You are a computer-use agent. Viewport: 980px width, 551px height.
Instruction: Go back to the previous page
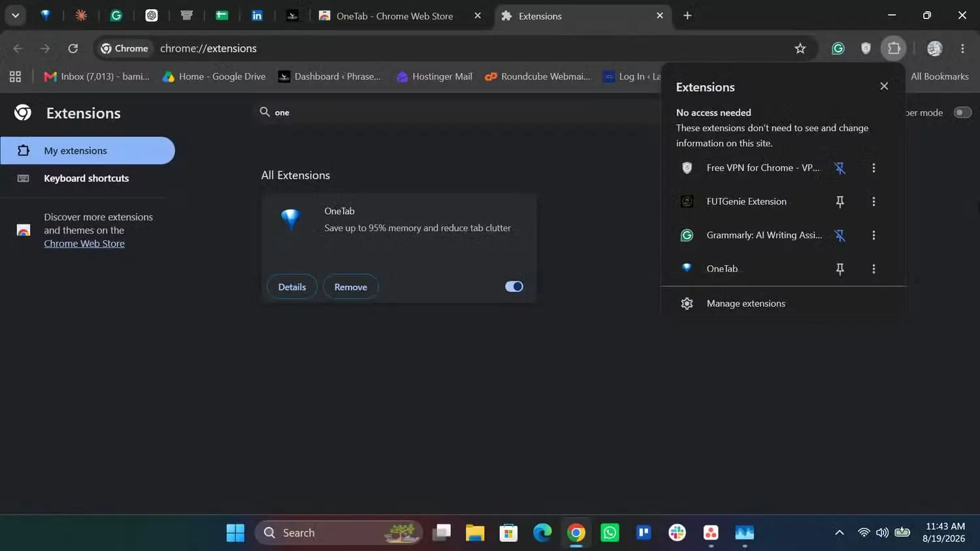pos(18,48)
